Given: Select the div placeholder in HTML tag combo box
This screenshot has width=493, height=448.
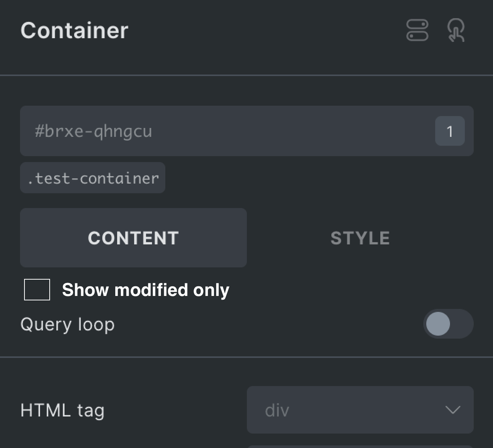Looking at the screenshot, I should (x=277, y=410).
